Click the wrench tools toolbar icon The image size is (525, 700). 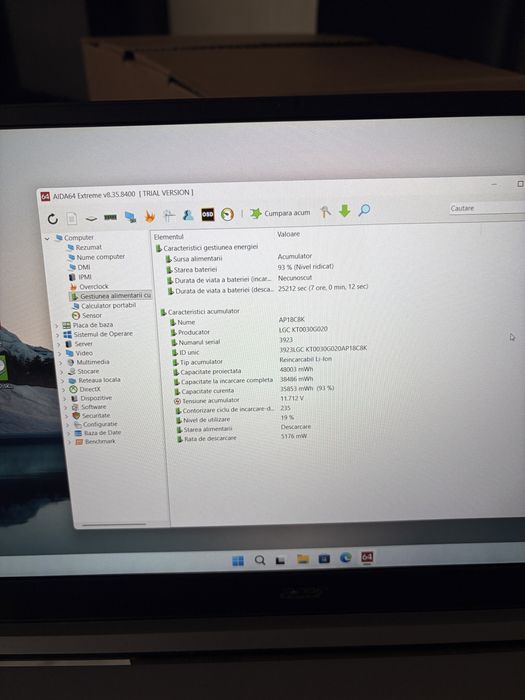tap(325, 212)
